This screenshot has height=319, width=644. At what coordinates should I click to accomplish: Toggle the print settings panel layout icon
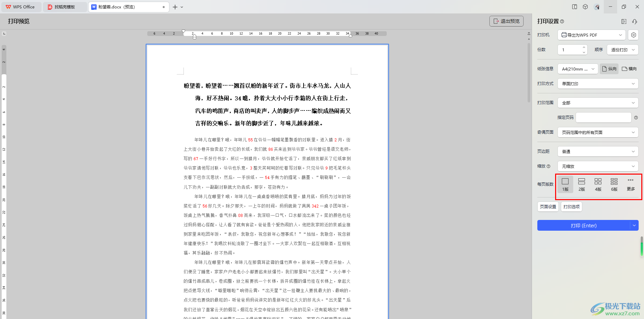point(624,21)
